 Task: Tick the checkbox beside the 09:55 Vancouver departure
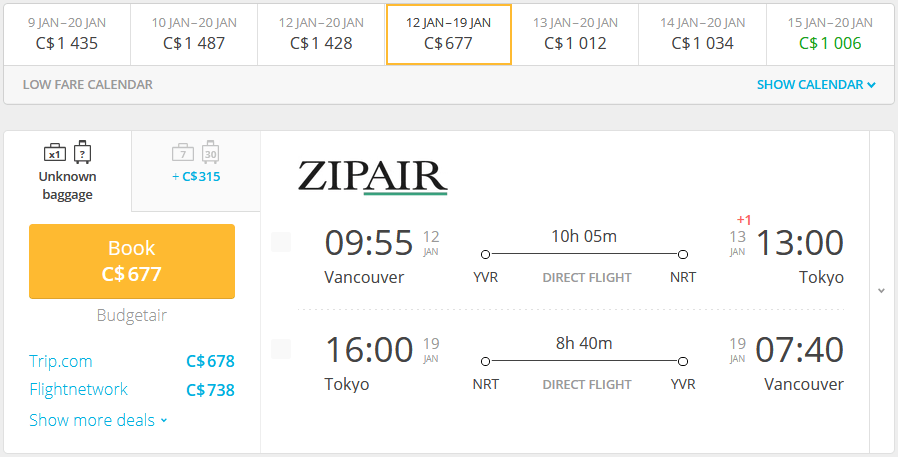point(281,242)
